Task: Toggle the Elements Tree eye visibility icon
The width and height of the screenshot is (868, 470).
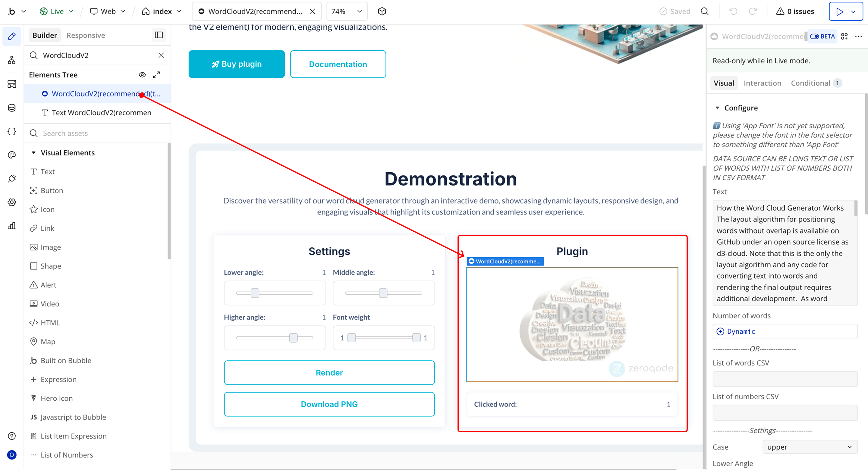Action: pyautogui.click(x=142, y=75)
